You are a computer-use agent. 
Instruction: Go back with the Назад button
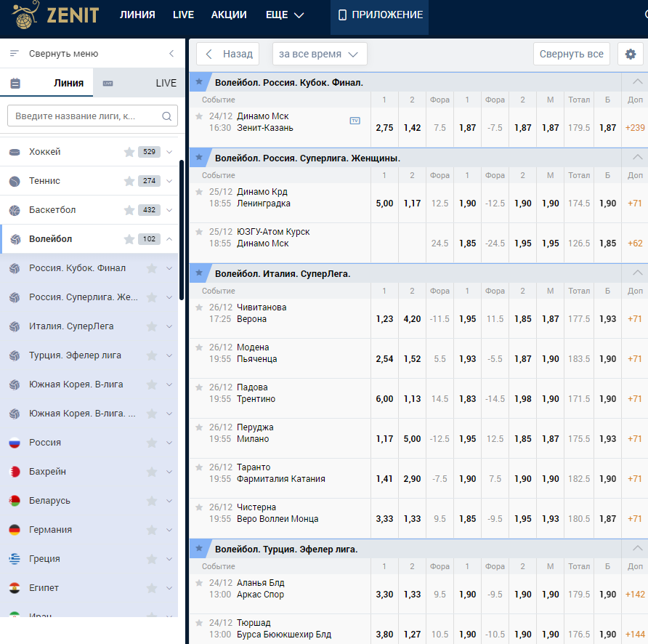click(x=227, y=54)
